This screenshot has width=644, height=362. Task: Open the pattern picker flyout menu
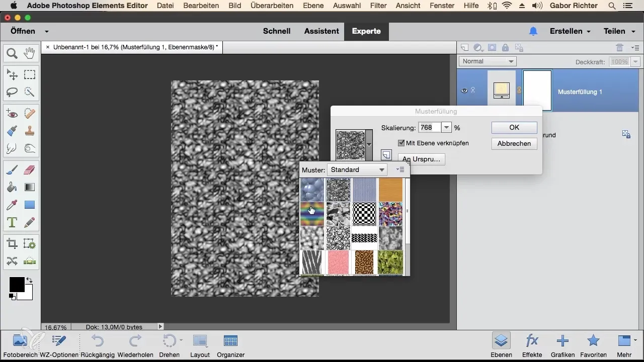tap(400, 170)
